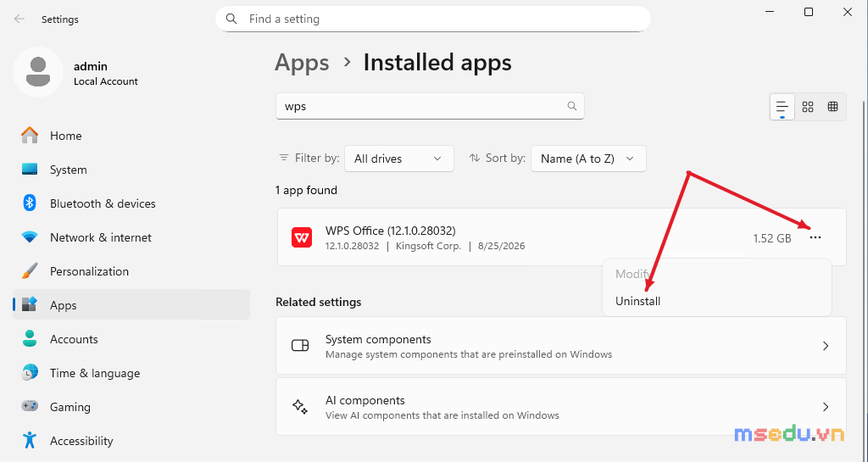Click the Accessibility figure icon

tap(30, 441)
